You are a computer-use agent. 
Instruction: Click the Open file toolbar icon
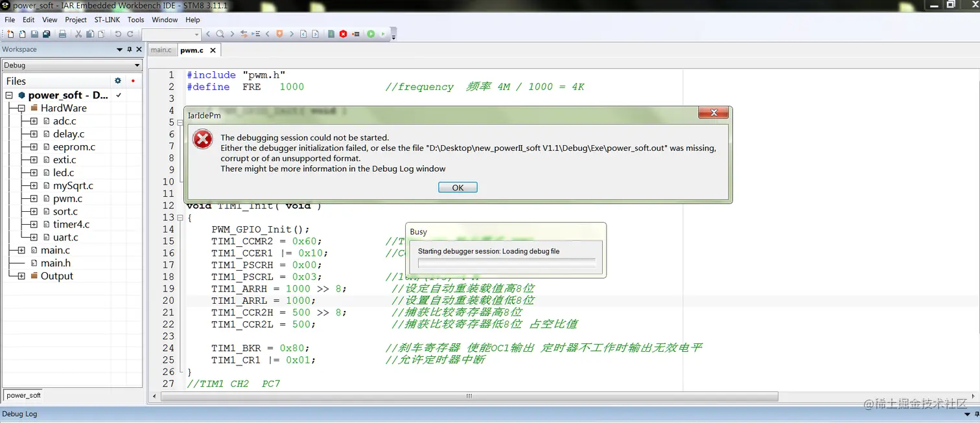click(22, 34)
